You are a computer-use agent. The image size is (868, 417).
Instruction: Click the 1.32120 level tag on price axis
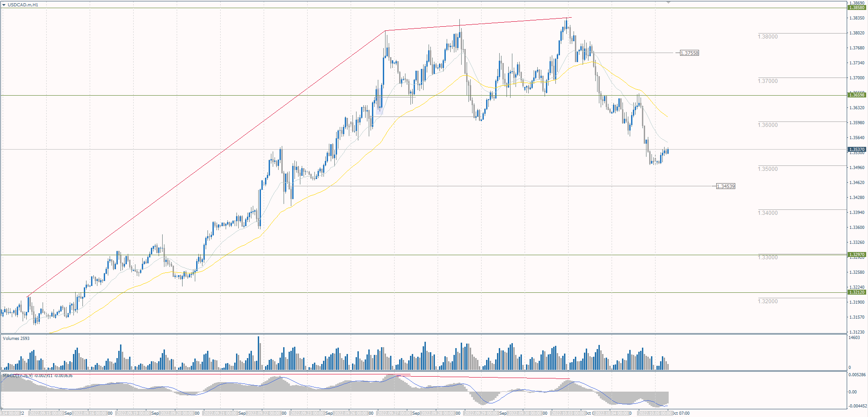pyautogui.click(x=857, y=292)
